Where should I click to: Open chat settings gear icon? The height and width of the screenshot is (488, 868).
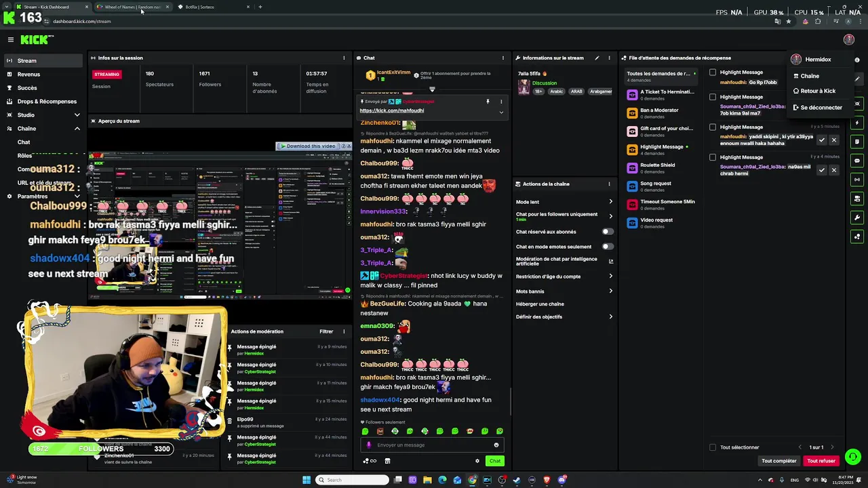[477, 461]
